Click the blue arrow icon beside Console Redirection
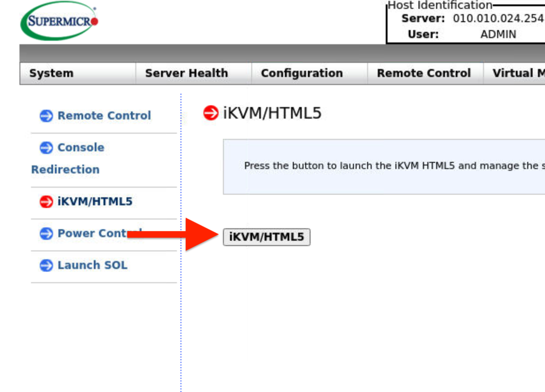Screen dimensions: 545x392 pyautogui.click(x=46, y=148)
